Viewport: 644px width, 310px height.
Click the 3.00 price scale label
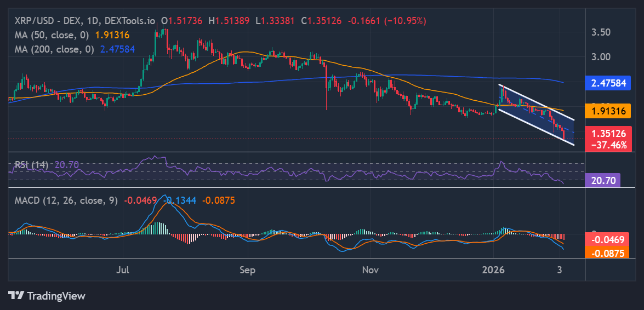(x=601, y=56)
